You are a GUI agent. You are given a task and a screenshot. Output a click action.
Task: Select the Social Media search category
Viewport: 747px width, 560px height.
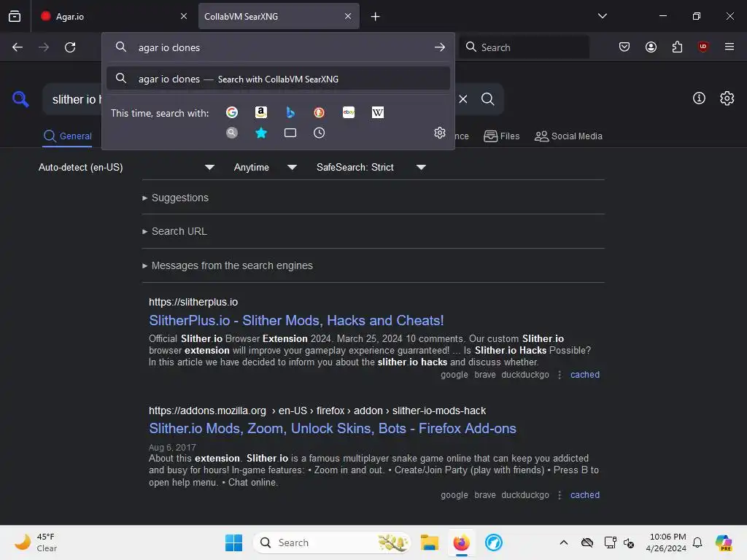568,136
